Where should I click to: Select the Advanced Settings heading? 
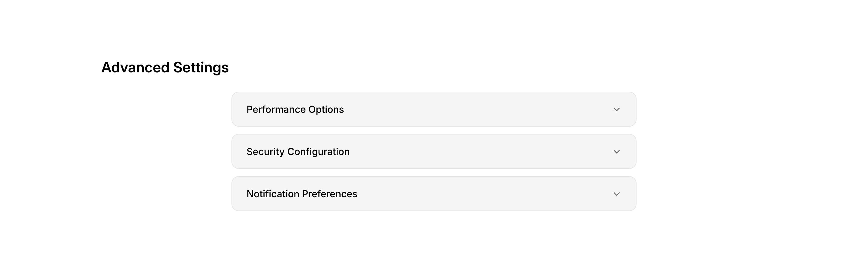click(165, 68)
